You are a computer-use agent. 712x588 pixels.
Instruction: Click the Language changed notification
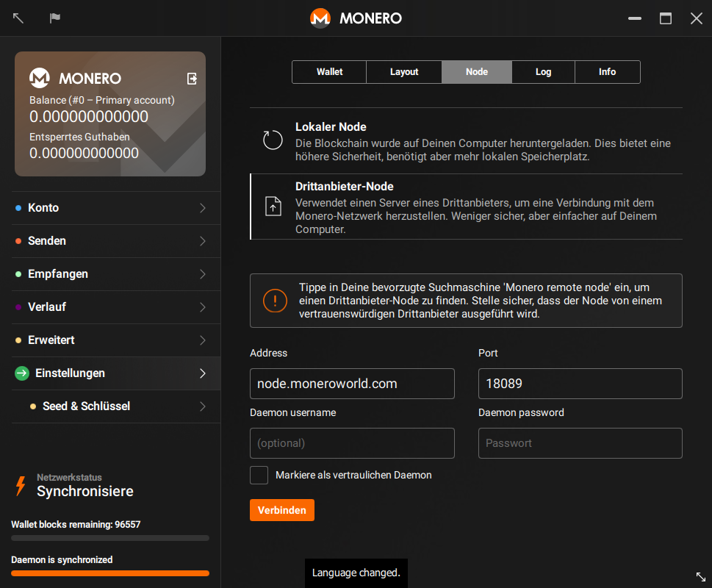click(x=356, y=573)
